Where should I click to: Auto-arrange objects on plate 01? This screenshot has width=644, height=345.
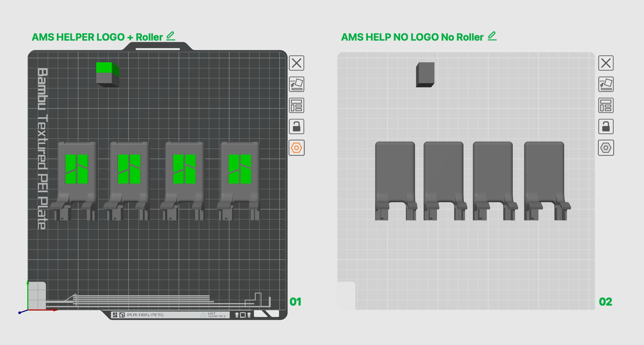click(297, 85)
